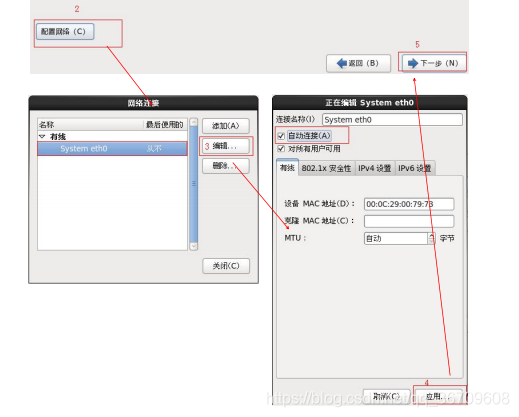Proceed with the 下一步 (N) button
The height and width of the screenshot is (417, 519).
point(434,63)
